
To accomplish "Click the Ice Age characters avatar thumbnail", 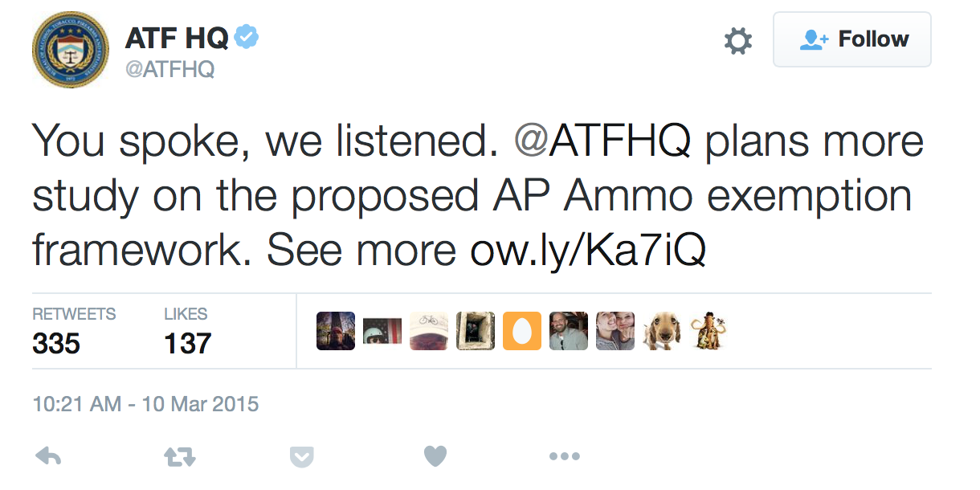I will coord(707,331).
